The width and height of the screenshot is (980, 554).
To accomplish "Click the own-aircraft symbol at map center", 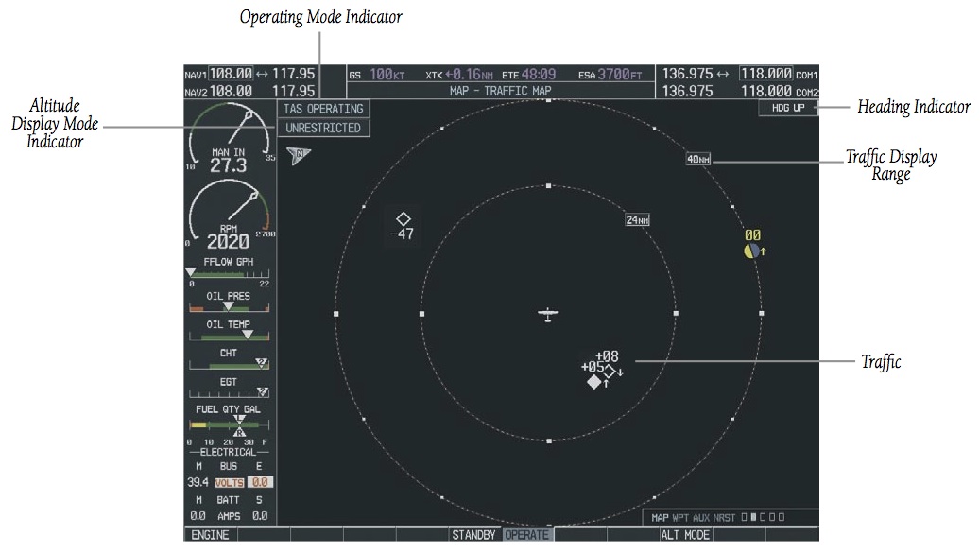I will click(x=548, y=314).
